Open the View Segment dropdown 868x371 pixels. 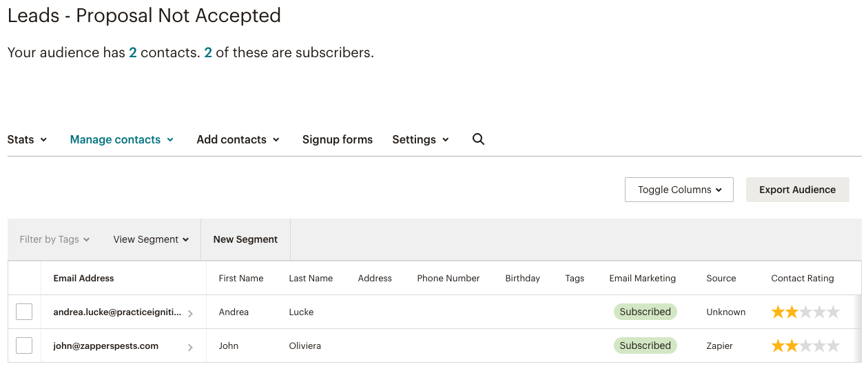151,239
